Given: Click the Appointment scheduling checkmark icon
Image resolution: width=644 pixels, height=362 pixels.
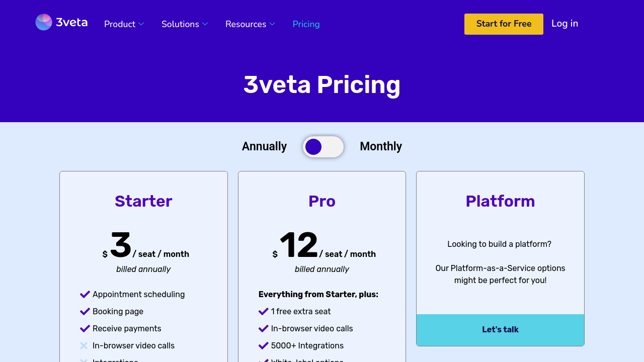Looking at the screenshot, I should pyautogui.click(x=85, y=294).
